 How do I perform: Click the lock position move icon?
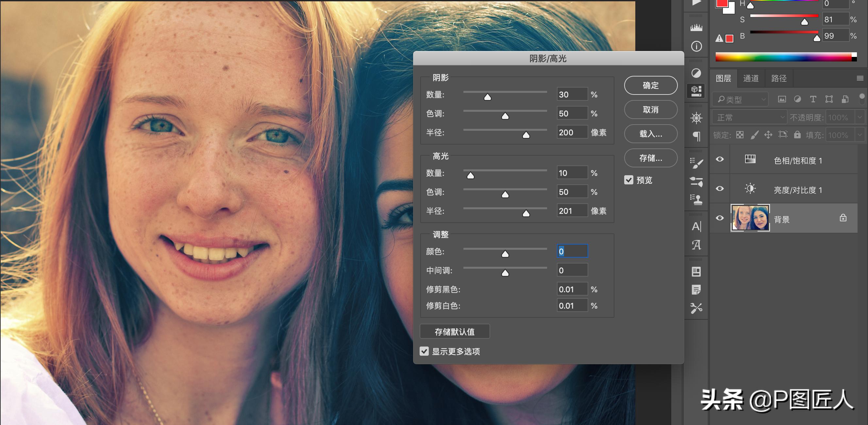click(768, 135)
